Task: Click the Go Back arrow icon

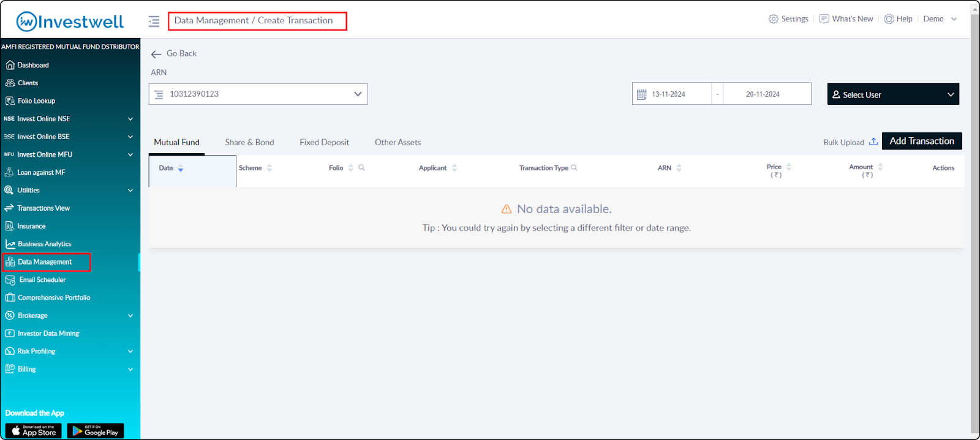Action: click(156, 54)
